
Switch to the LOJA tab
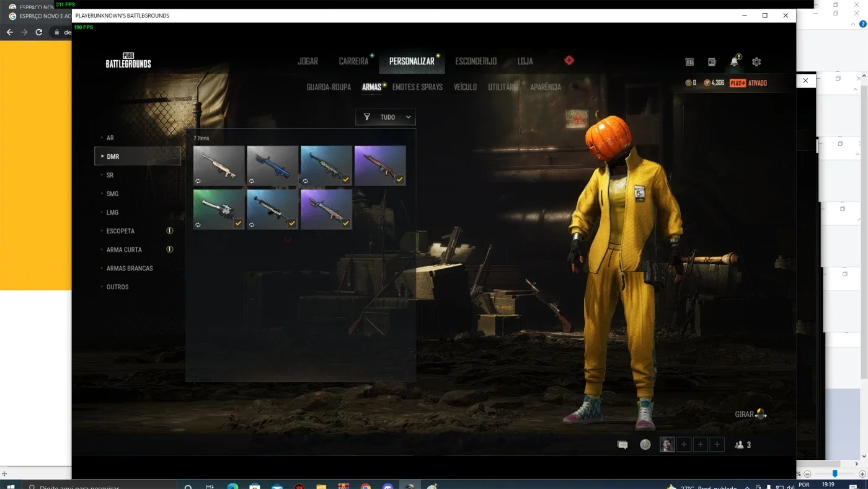[525, 61]
